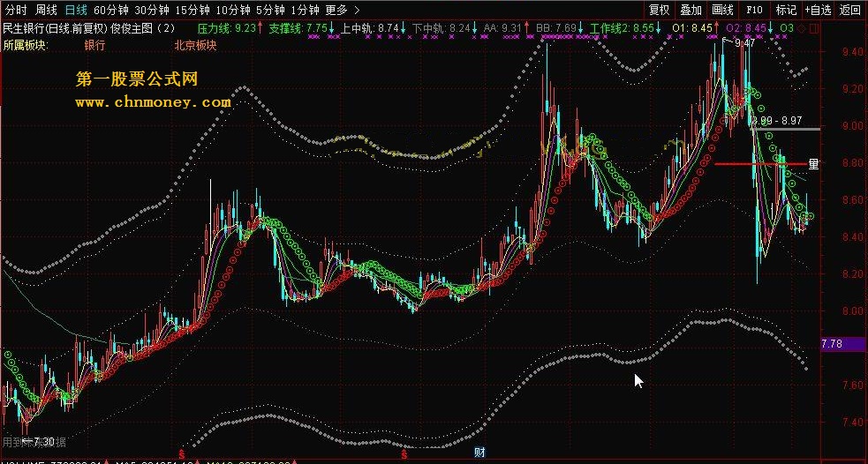868x464 pixels.
Task: Click the 下中轨: 8.24 indicator value
Action: 442,27
